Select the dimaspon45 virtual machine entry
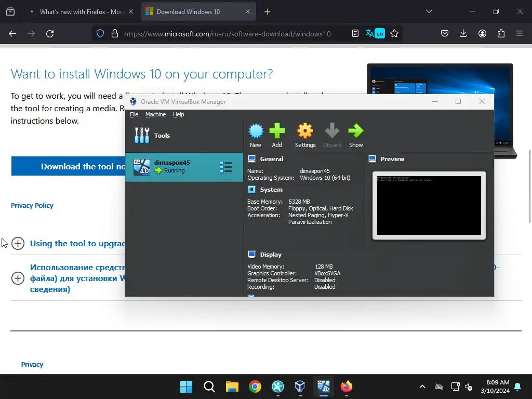This screenshot has height=399, width=532. pyautogui.click(x=184, y=167)
